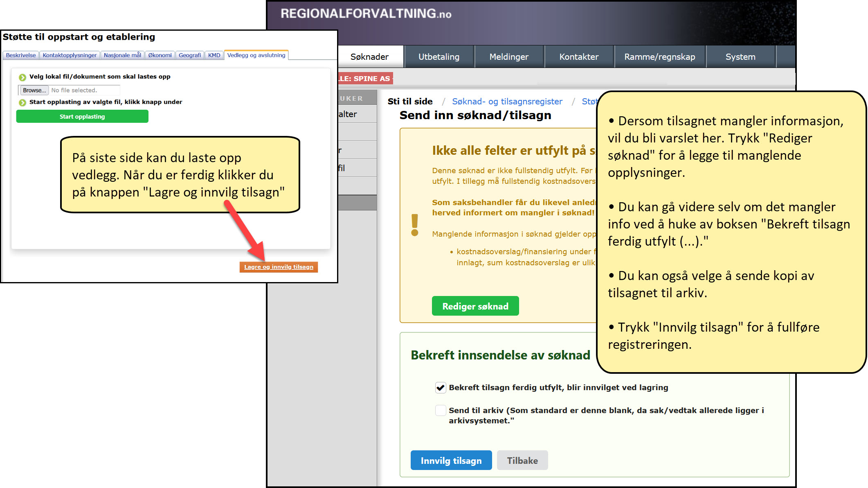This screenshot has width=868, height=488.
Task: Click green arrow icon beside Velg lokal fil
Action: pyautogui.click(x=22, y=77)
